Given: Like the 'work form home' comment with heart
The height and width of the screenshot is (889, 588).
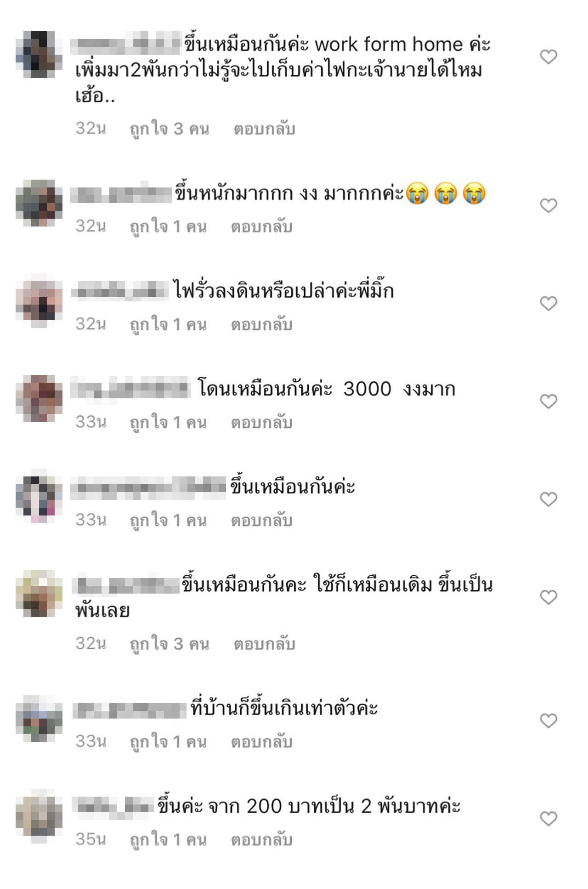Looking at the screenshot, I should [548, 57].
